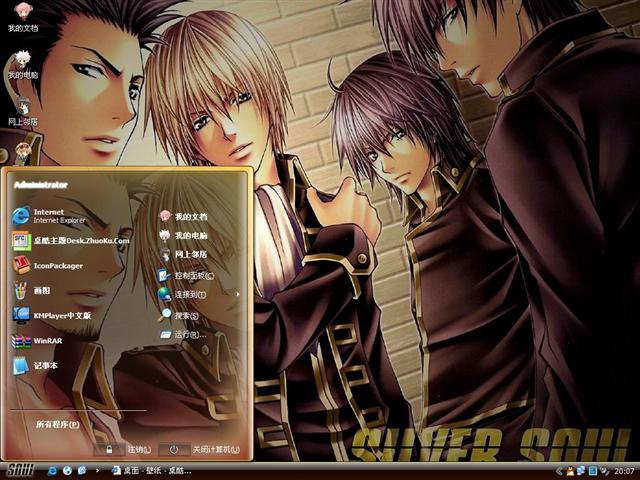Open Internet Explorer from the Start menu
Viewport: 640px width, 480px height.
[x=50, y=216]
